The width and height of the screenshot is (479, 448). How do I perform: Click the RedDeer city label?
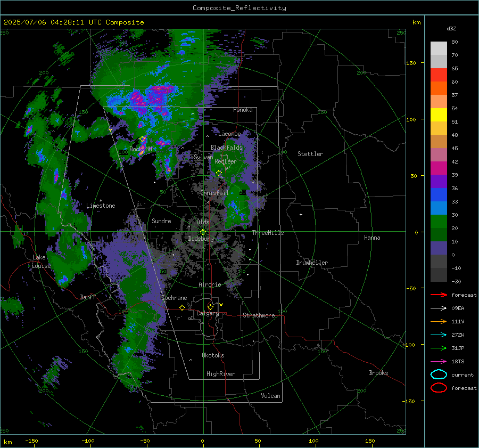click(x=226, y=161)
